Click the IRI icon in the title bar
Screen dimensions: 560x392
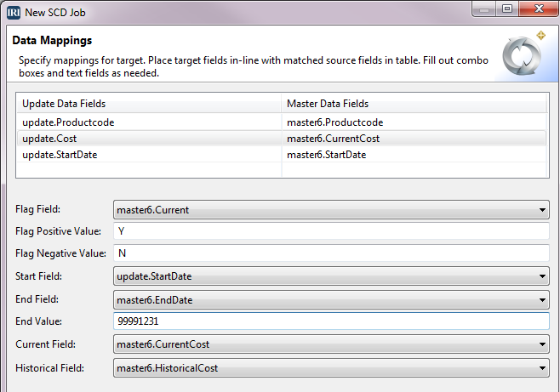[14, 13]
